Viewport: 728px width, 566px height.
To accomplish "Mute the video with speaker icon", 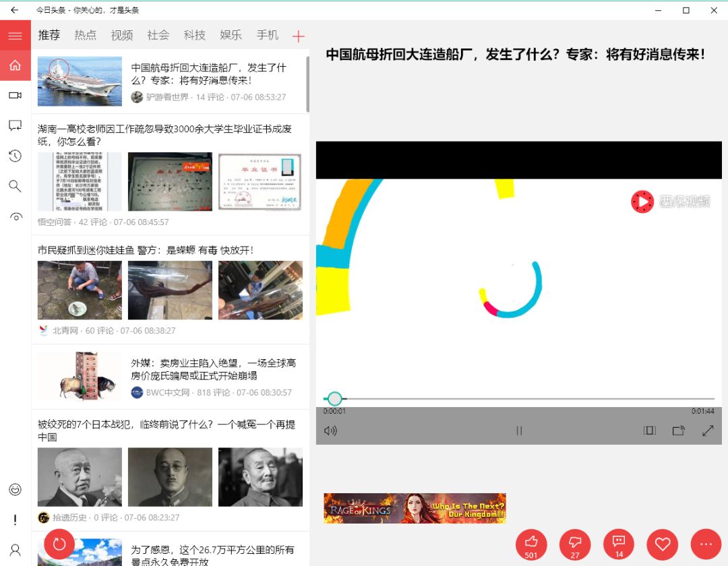I will click(330, 431).
